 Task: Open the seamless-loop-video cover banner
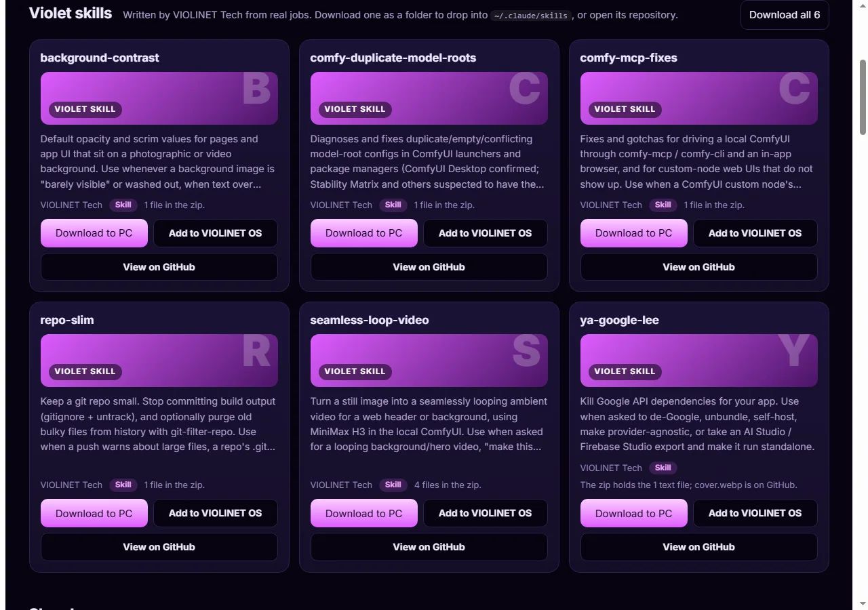click(x=429, y=361)
